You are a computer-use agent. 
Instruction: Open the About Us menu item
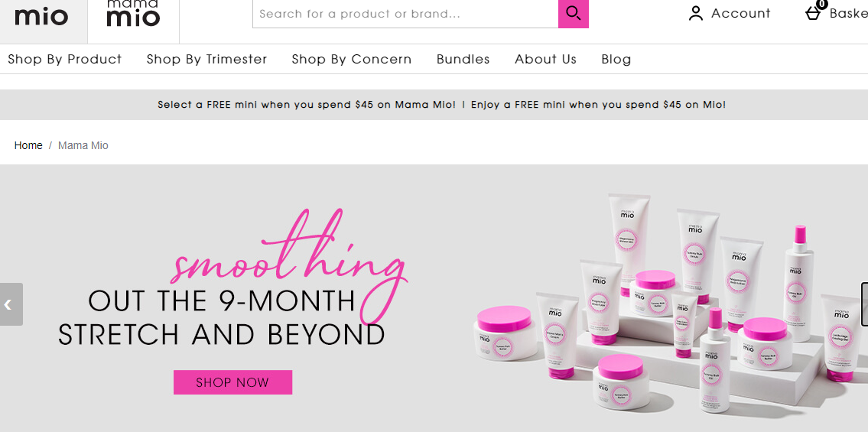[x=546, y=59]
